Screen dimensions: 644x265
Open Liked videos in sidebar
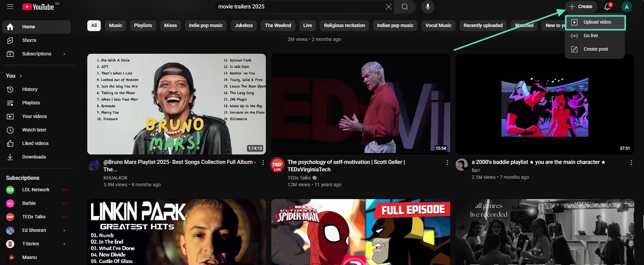coord(37,143)
